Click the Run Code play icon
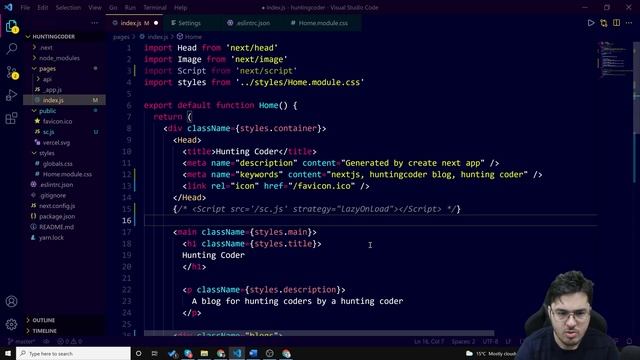Screen dimensions: 640x360 (591, 23)
